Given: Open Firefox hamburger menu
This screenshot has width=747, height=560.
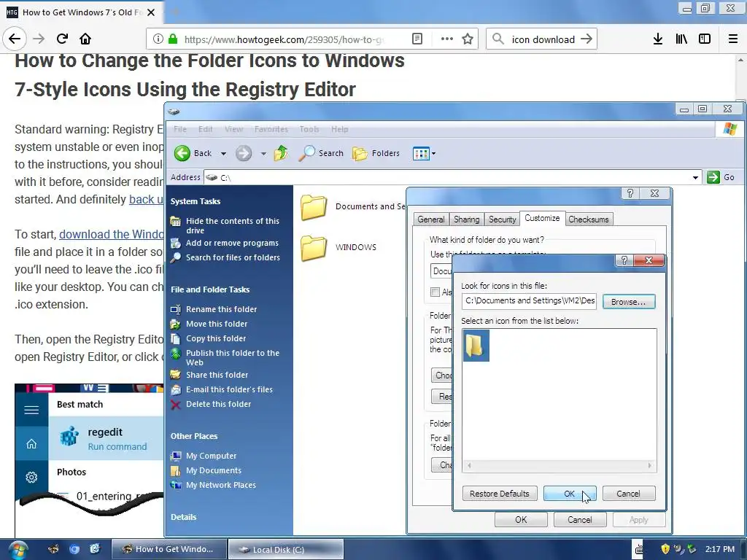Looking at the screenshot, I should [733, 39].
